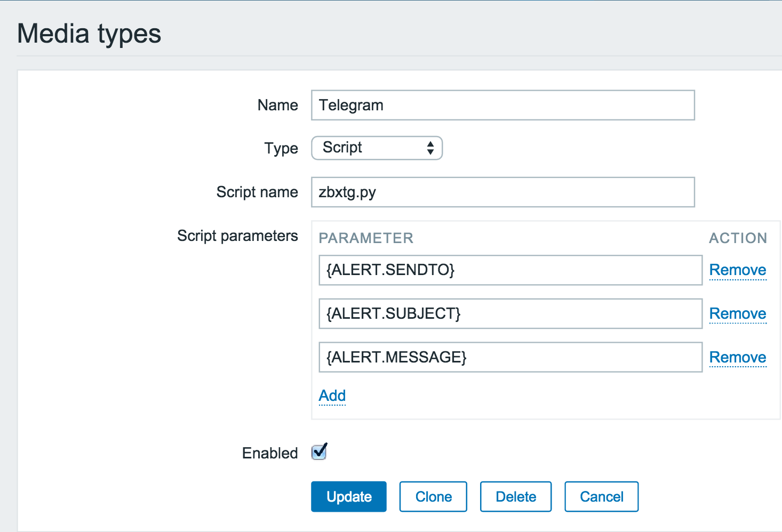Open the Type dropdown showing Script
Screen dimensions: 782x532
coord(377,148)
